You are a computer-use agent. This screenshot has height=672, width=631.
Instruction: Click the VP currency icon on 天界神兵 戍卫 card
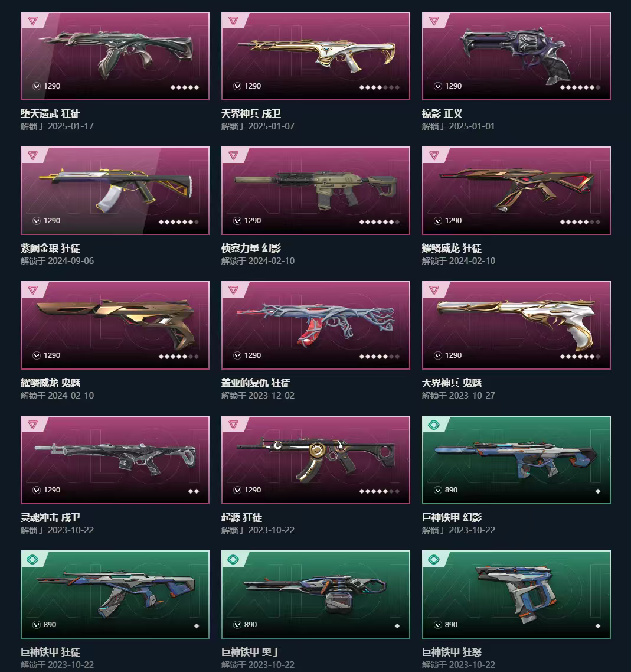[x=237, y=86]
